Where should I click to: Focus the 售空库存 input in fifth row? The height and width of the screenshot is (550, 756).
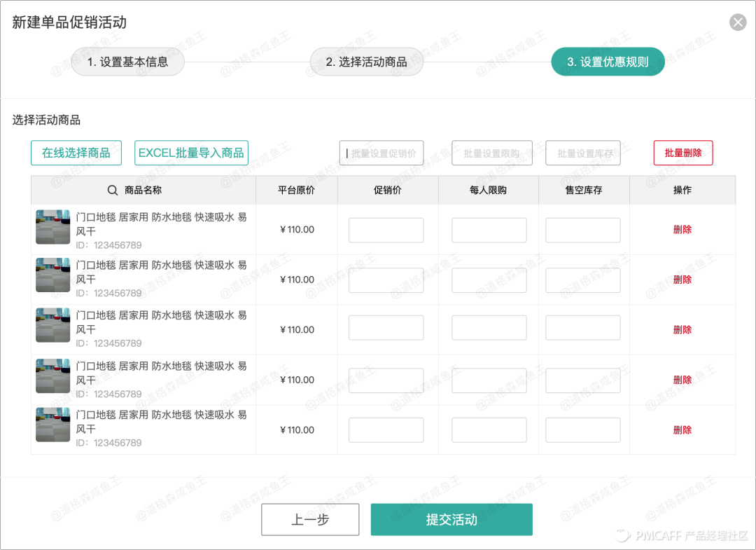tap(583, 430)
